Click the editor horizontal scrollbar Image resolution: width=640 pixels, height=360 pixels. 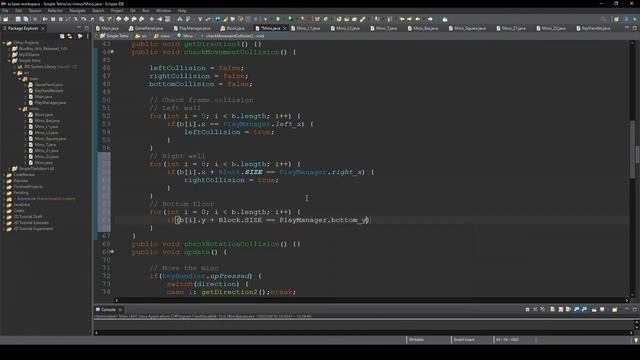pos(371,300)
